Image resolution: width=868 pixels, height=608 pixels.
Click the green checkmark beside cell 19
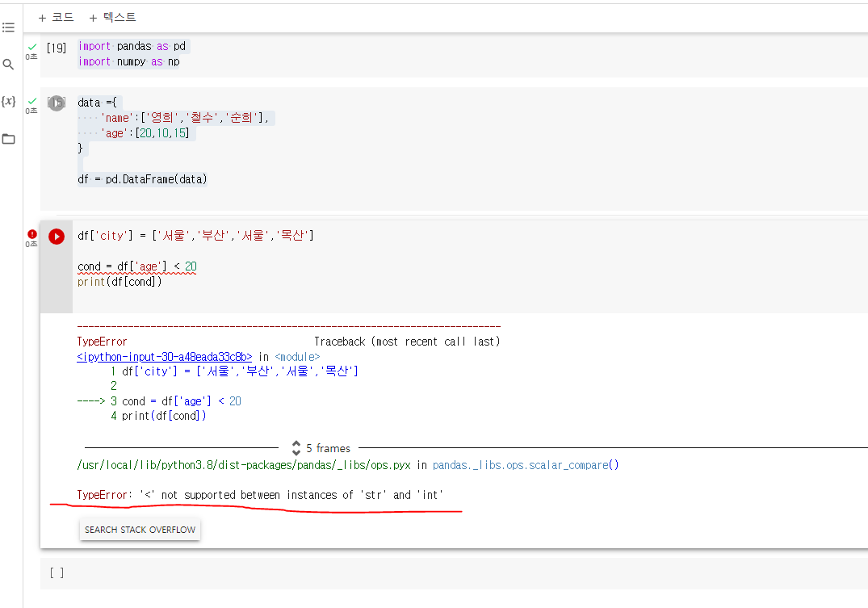click(32, 47)
